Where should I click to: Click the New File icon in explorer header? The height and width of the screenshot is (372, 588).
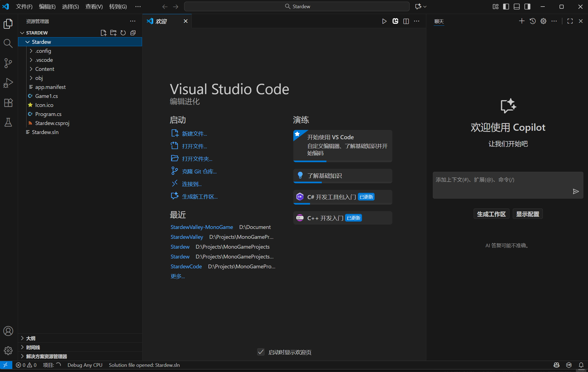click(x=103, y=33)
